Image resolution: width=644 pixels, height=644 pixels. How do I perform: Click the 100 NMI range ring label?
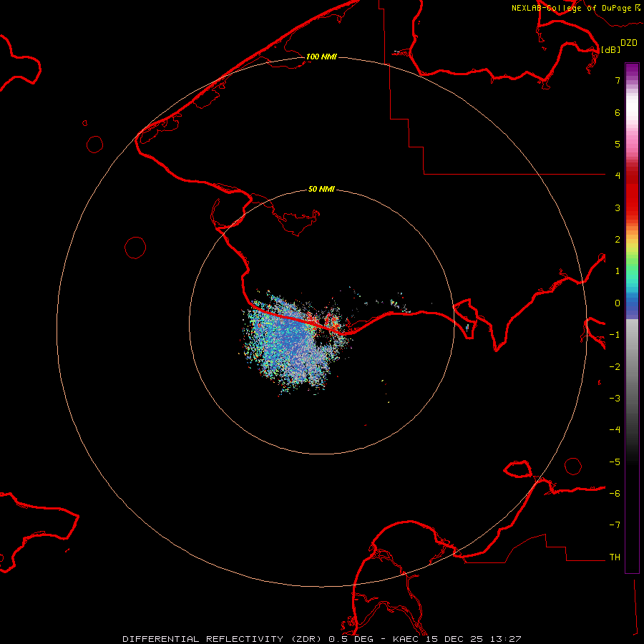pos(321,57)
